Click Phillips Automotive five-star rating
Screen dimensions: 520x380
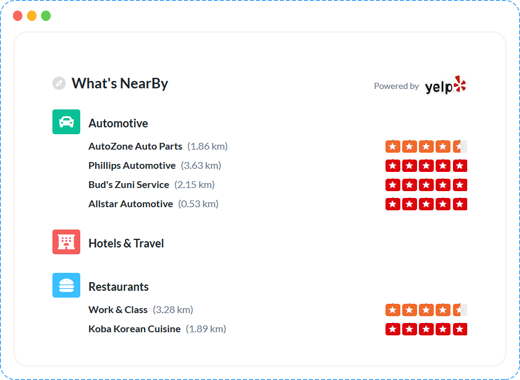[426, 166]
